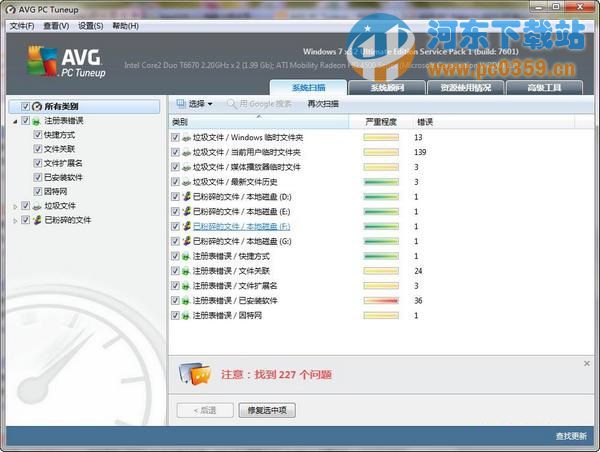Click icon of 已粉碎的文件 / 本地磁盘 (D:) row
The height and width of the screenshot is (452, 600).
(x=186, y=197)
